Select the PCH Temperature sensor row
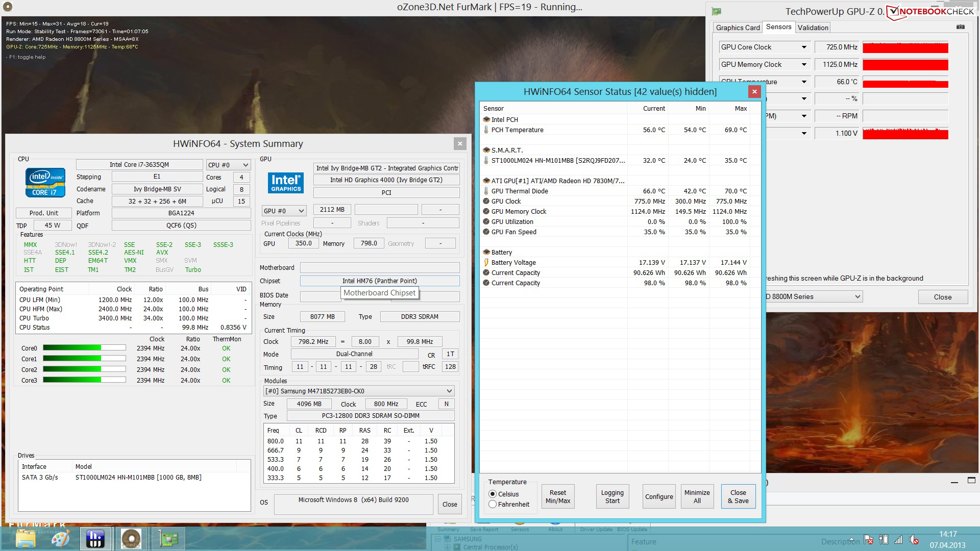Image resolution: width=980 pixels, height=551 pixels. click(517, 130)
